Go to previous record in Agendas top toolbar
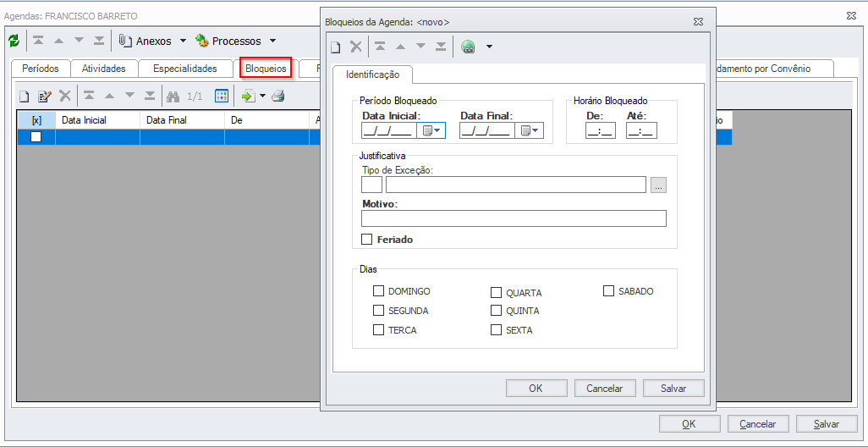This screenshot has width=868, height=447. point(58,41)
